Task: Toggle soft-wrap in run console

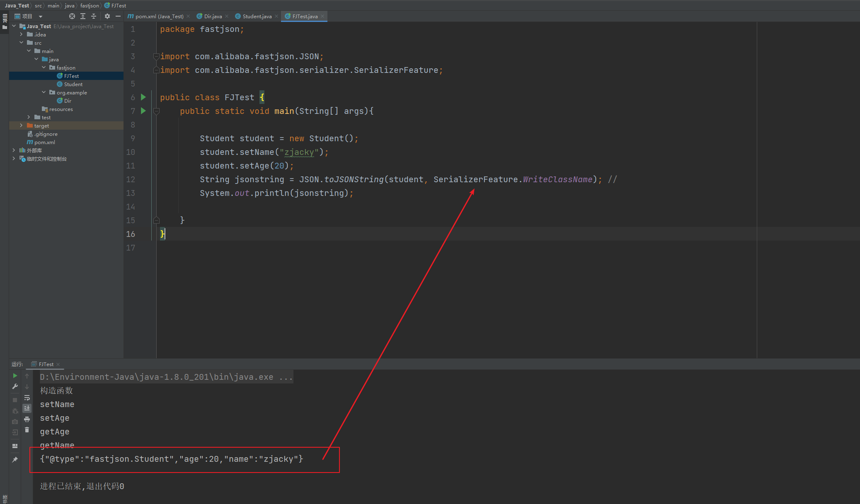Action: 27,398
